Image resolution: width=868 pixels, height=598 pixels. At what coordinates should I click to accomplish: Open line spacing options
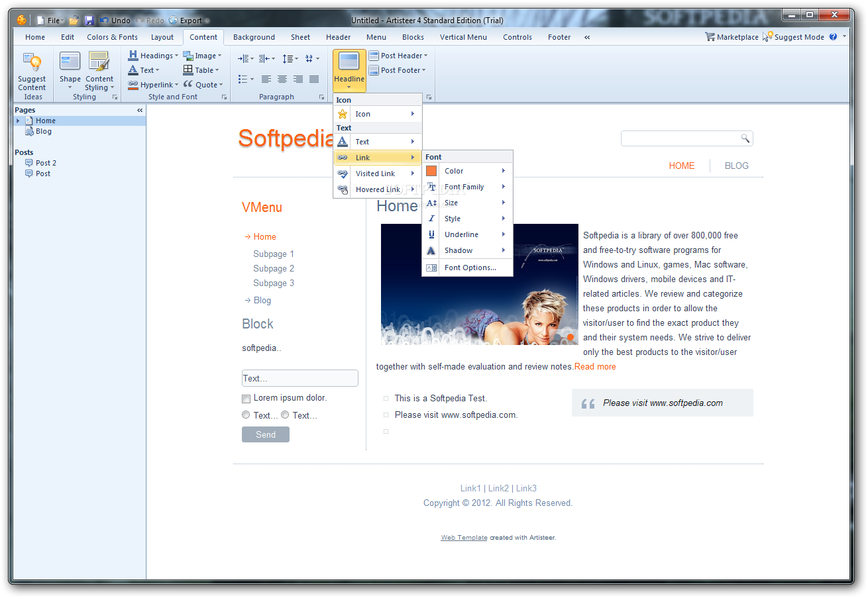[290, 58]
